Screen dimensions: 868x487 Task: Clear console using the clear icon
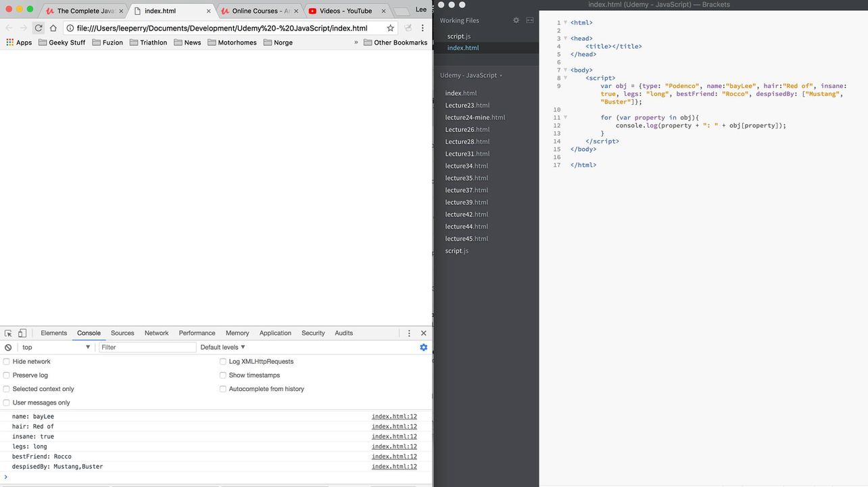tap(8, 348)
